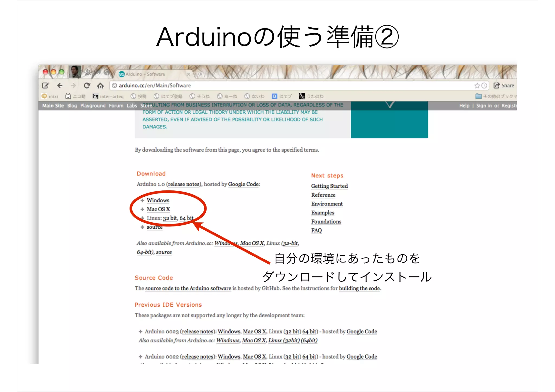Download Arduino 0023 Windows from Google Code

229,332
